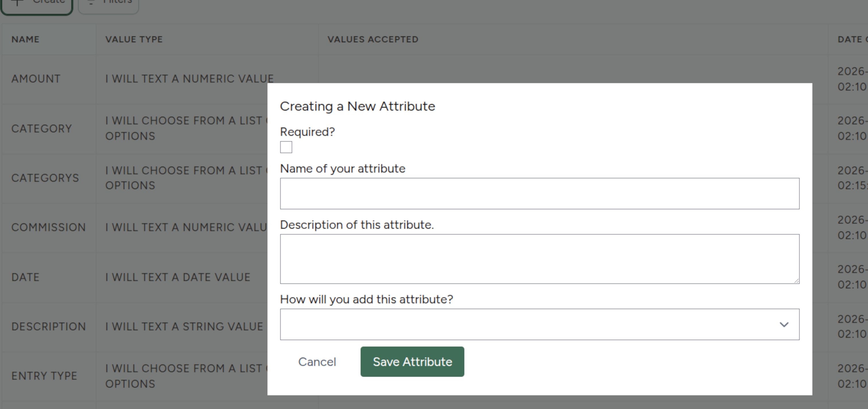
Task: Select the DESCRIPTION attribute row
Action: tap(49, 326)
